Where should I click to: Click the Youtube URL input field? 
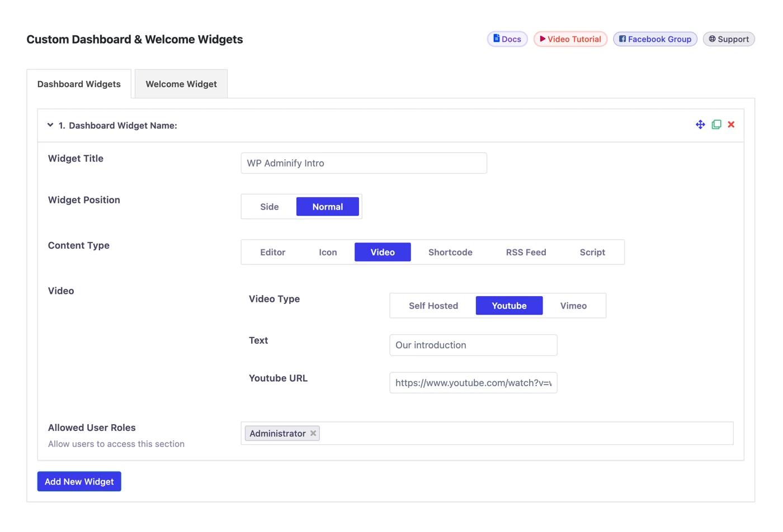(473, 383)
